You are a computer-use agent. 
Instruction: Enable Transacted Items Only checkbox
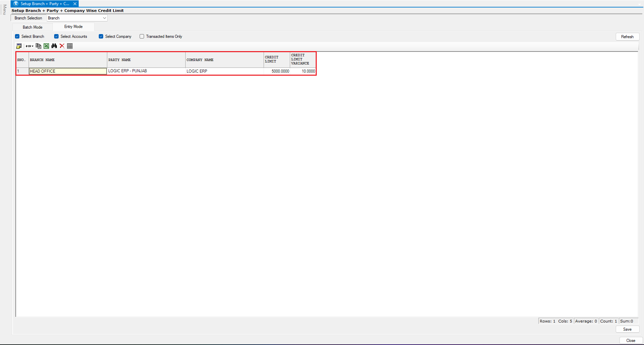[x=142, y=36]
